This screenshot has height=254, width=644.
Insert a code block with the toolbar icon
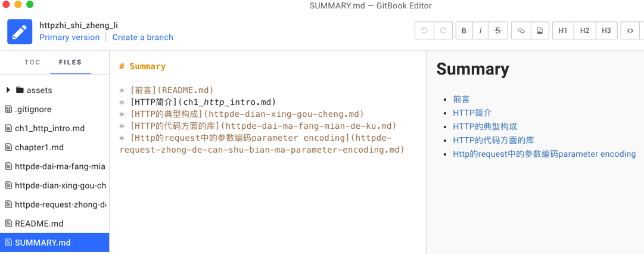(x=630, y=31)
